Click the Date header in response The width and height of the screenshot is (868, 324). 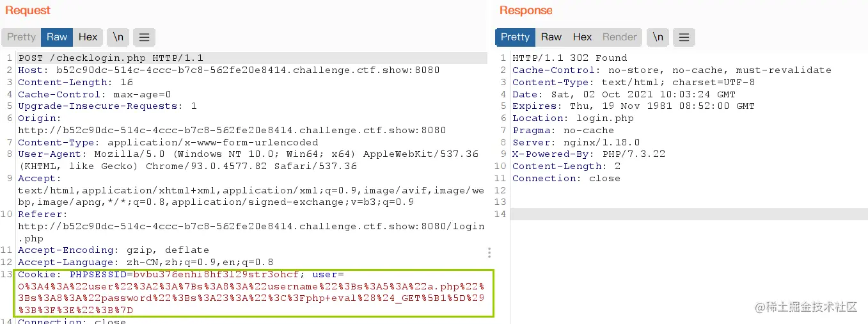pos(624,94)
